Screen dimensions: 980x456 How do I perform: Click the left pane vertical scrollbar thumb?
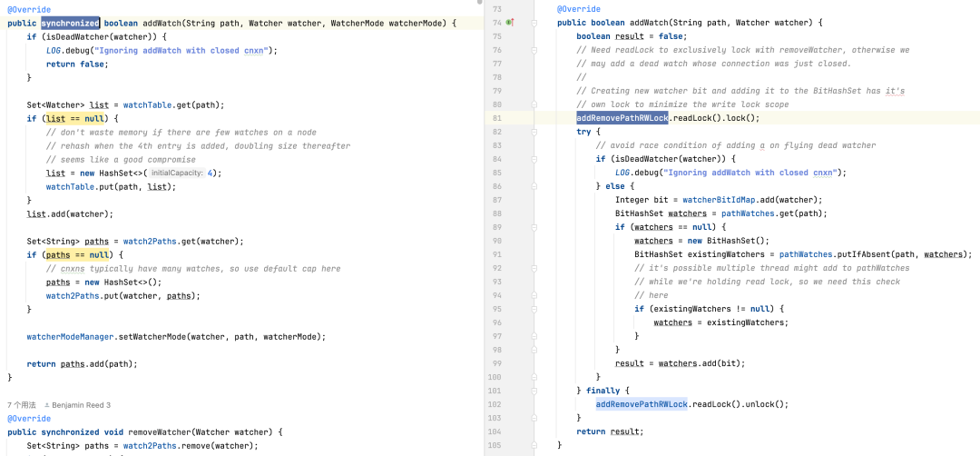pos(479,2)
